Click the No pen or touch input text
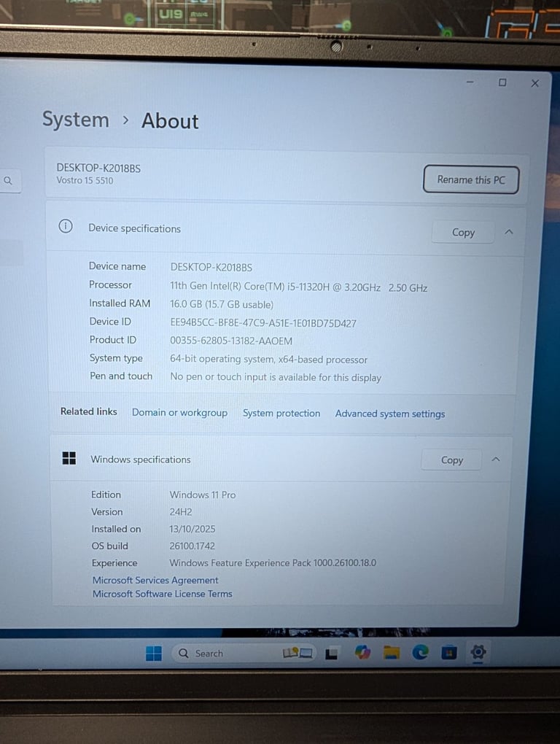Image resolution: width=560 pixels, height=744 pixels. pyautogui.click(x=276, y=377)
